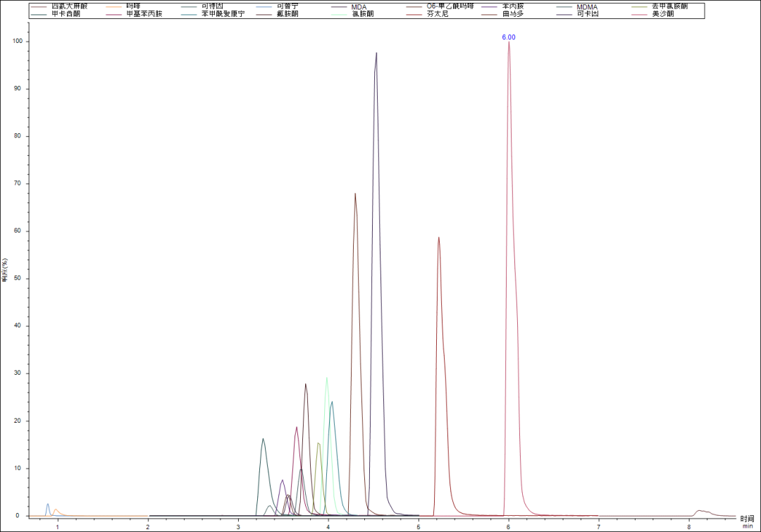Viewport: 761px width, 532px height.
Task: Click the 美沙酮 legend entry
Action: tap(653, 13)
